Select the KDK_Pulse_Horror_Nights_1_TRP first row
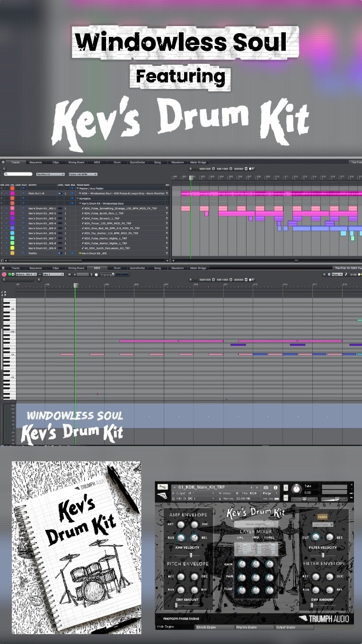Image resolution: width=362 pixels, height=644 pixels. (x=106, y=238)
